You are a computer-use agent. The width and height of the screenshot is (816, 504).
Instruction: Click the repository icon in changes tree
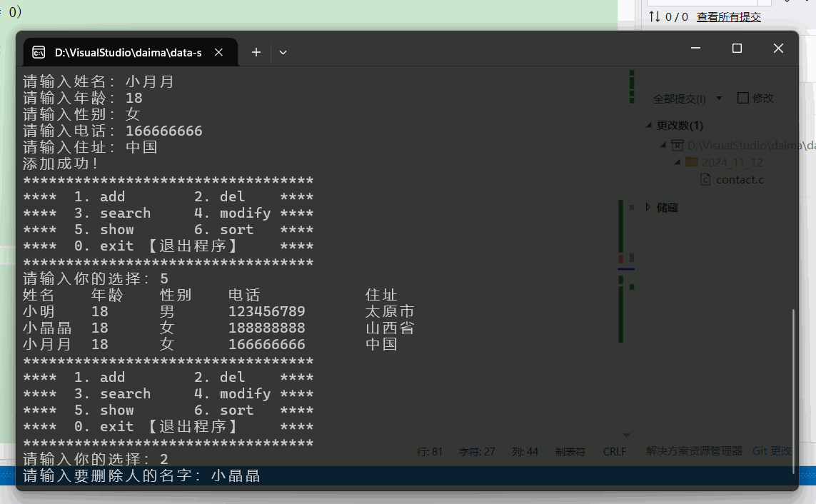[677, 145]
